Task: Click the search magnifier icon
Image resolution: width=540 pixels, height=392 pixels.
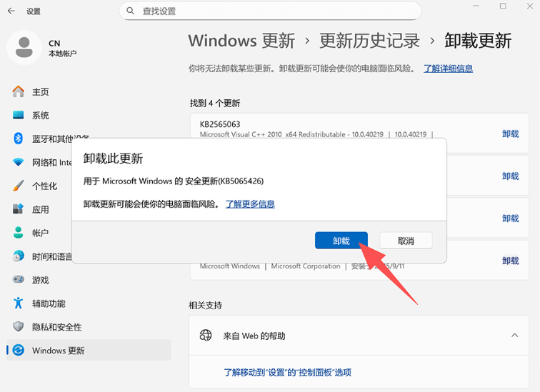Action: point(130,11)
